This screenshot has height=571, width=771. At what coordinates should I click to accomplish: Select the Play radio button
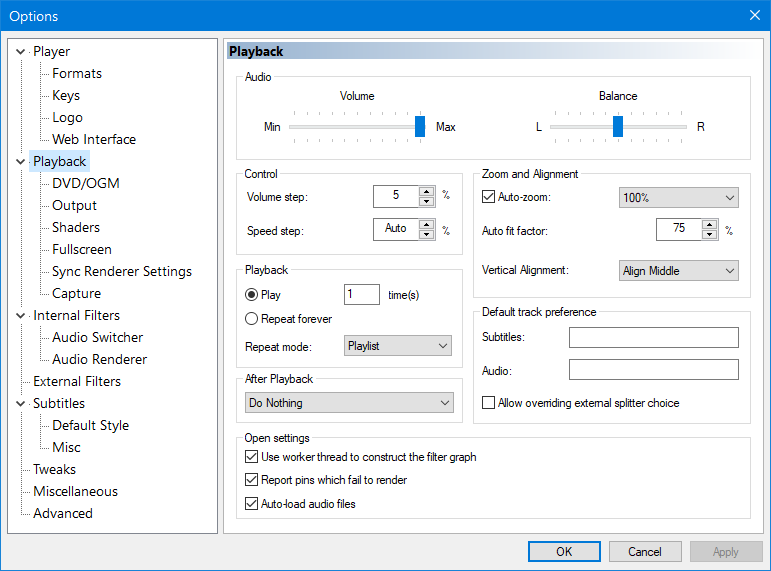(251, 295)
